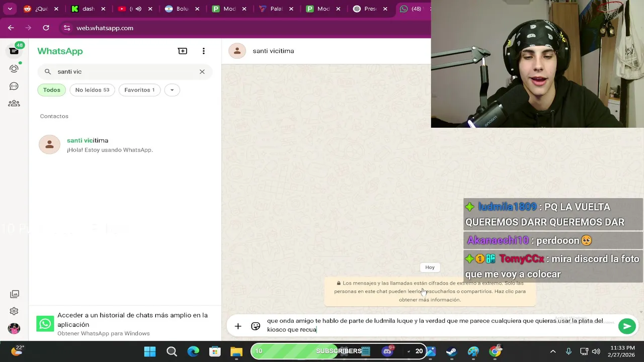Image resolution: width=644 pixels, height=362 pixels.
Task: Open your profile avatar in sidebar
Action: pyautogui.click(x=14, y=328)
